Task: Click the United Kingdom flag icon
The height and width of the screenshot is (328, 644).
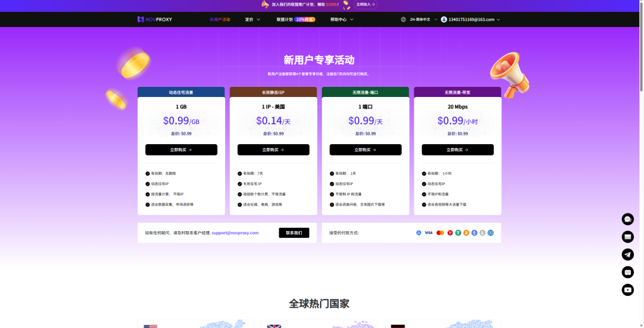Action: tap(274, 326)
